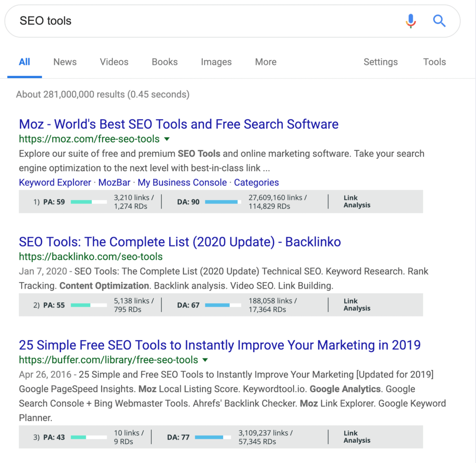Switch to the Videos tab
The image size is (476, 463).
coord(114,62)
